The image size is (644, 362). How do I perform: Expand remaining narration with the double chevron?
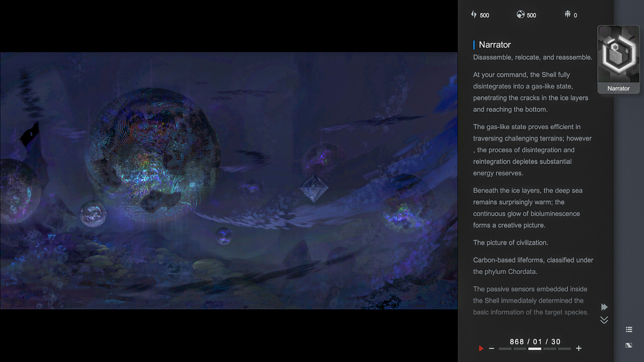click(x=604, y=320)
